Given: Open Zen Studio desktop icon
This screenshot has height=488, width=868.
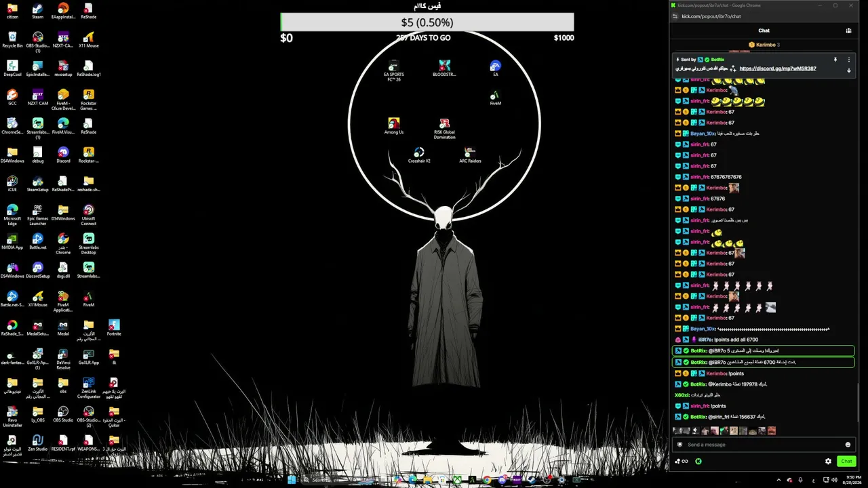Looking at the screenshot, I should point(38,443).
